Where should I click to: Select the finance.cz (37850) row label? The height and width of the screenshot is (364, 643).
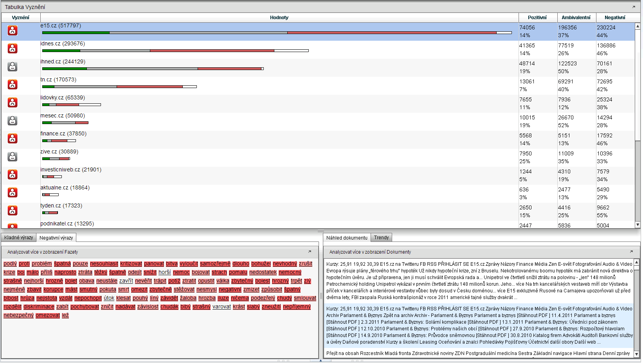pos(63,134)
